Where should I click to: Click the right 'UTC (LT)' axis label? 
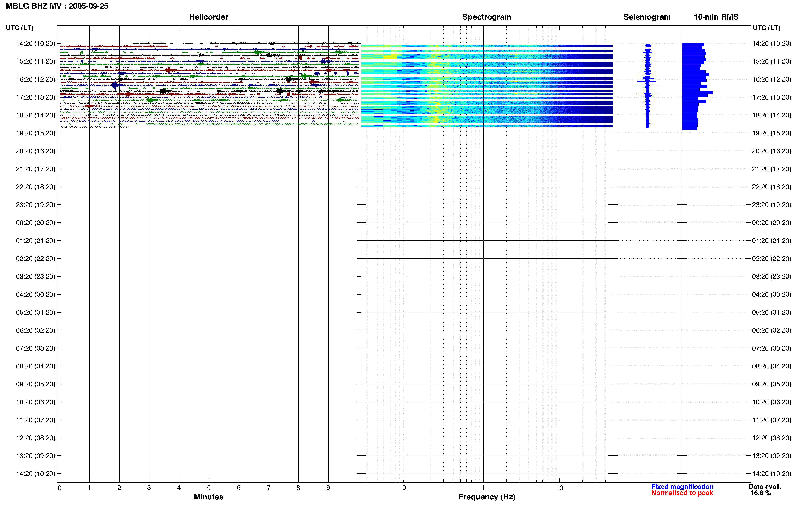[766, 28]
